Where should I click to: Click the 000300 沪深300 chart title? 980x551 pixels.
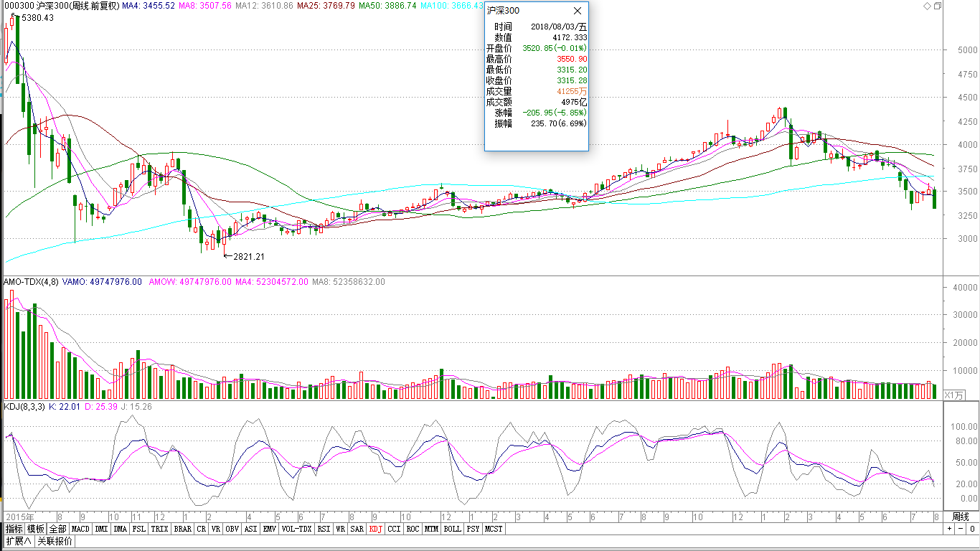pyautogui.click(x=61, y=6)
